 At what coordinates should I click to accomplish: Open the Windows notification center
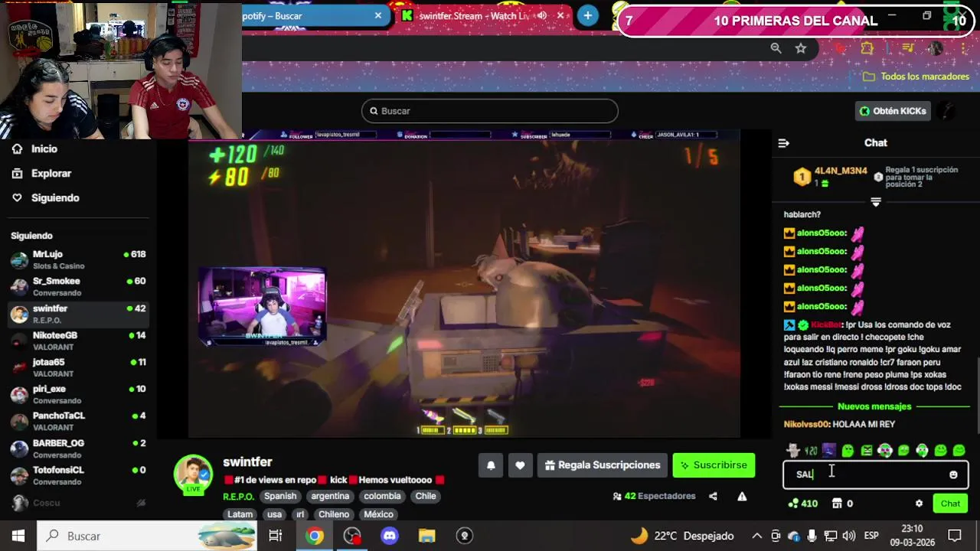[x=955, y=536]
